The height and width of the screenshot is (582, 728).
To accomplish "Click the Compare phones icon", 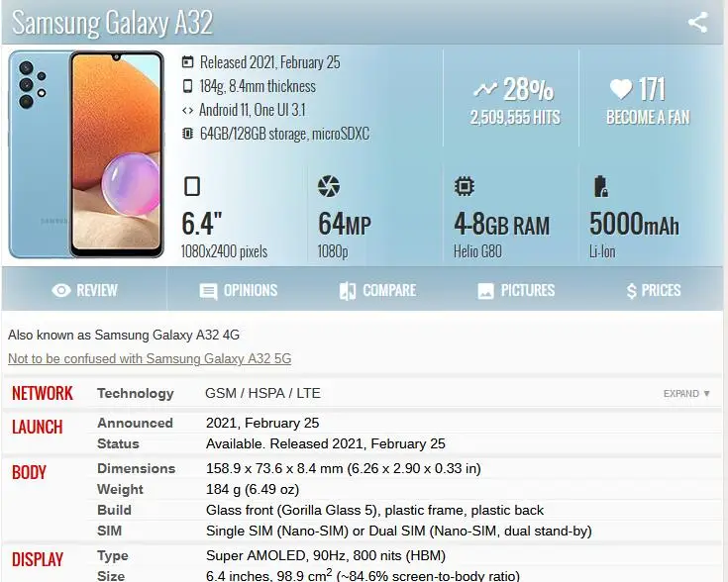I will click(348, 291).
